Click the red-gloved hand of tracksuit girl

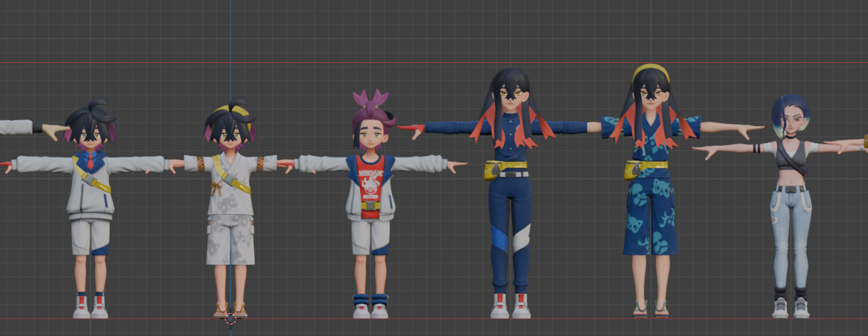pyautogui.click(x=411, y=127)
